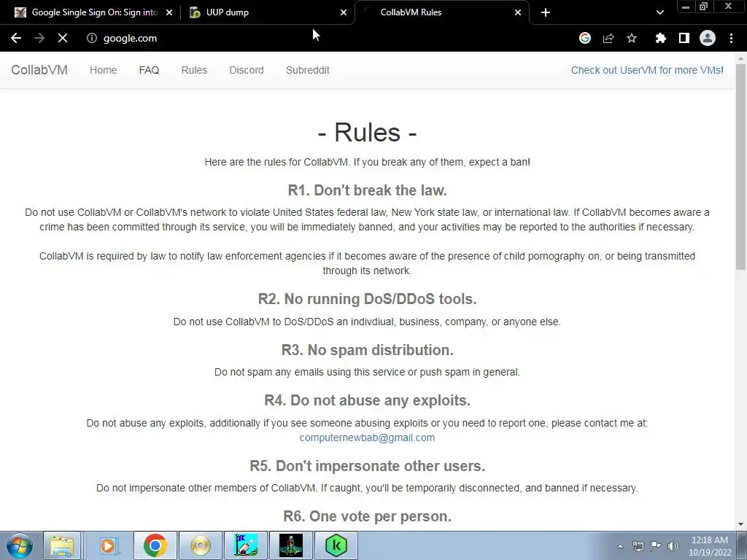Follow 'Check out UserVM for more VMs!' link
747x560 pixels.
[648, 70]
